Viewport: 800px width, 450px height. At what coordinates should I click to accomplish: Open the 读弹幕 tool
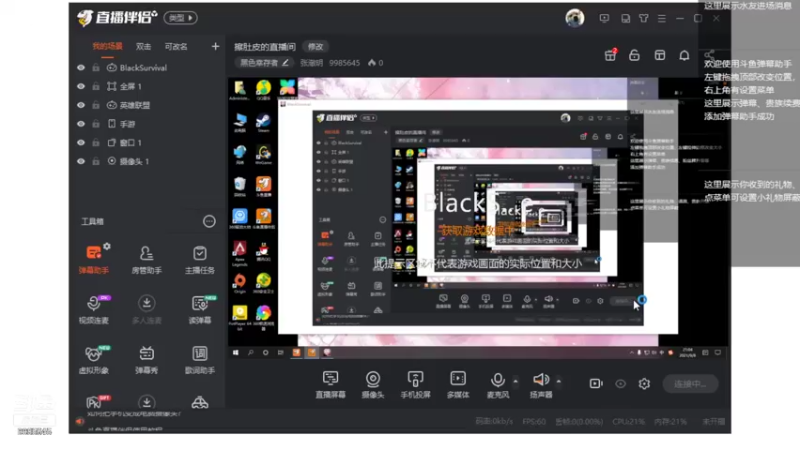(x=199, y=310)
